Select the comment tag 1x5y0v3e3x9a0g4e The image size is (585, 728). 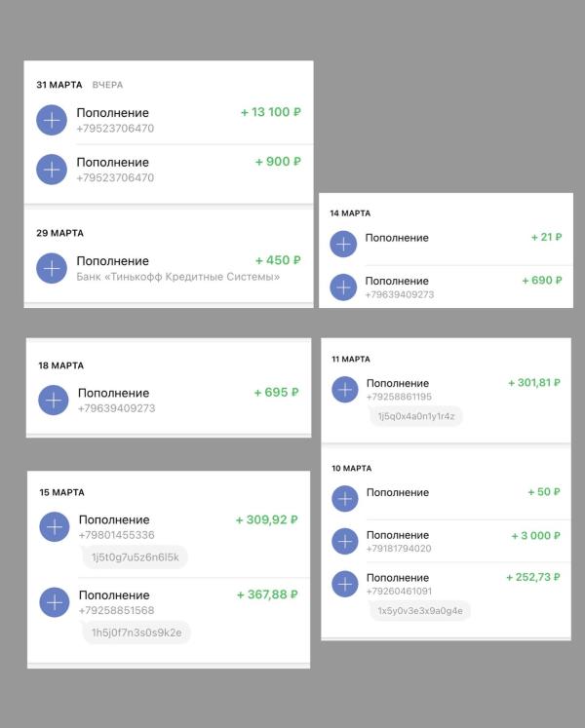420,611
